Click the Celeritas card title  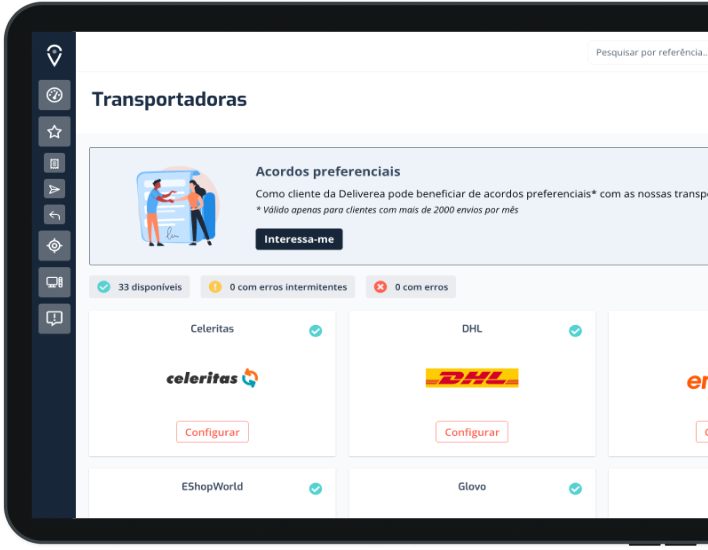tap(212, 329)
